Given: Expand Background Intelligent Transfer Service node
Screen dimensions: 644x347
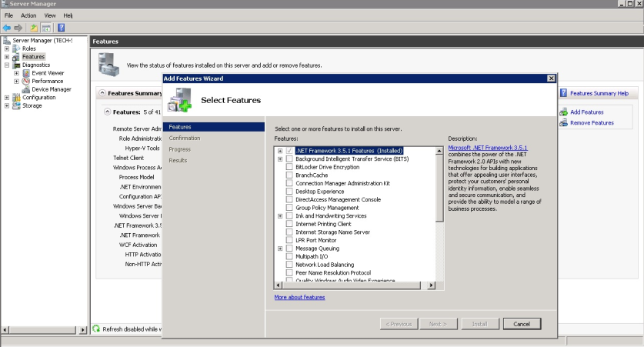Looking at the screenshot, I should [x=280, y=159].
